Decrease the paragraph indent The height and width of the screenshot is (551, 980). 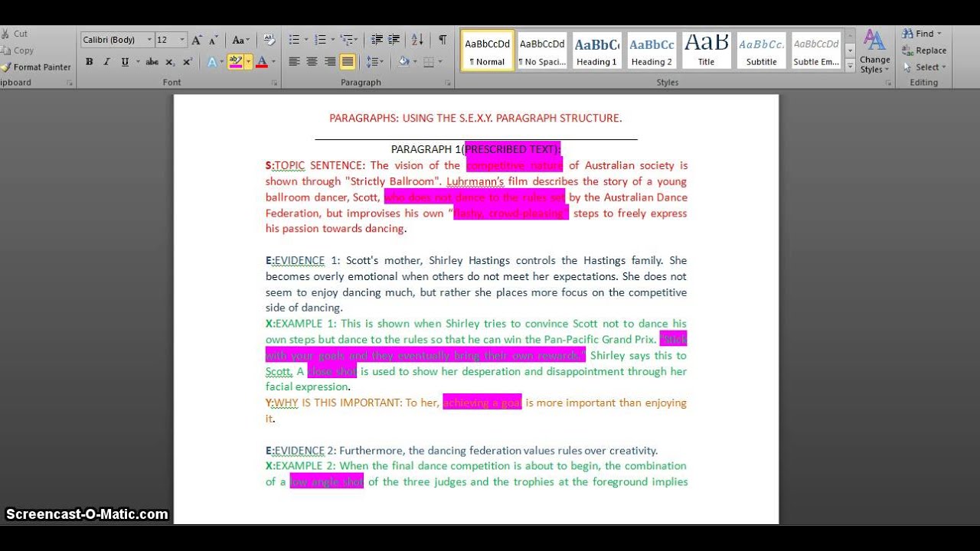pos(377,40)
